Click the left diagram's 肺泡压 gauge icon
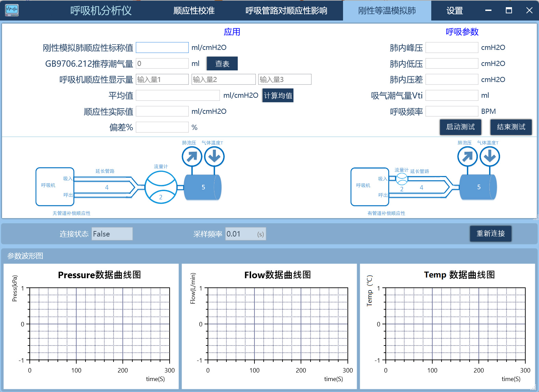Image resolution: width=539 pixels, height=392 pixels. point(192,157)
